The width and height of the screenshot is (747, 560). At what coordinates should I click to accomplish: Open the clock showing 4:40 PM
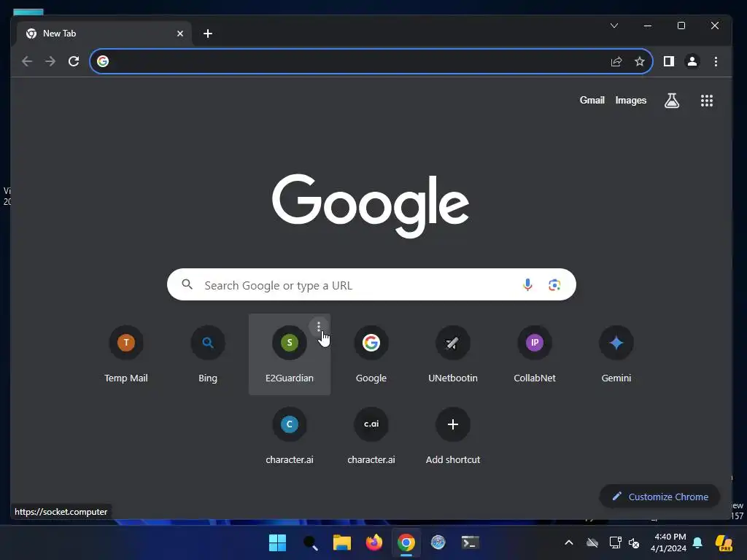coord(668,542)
